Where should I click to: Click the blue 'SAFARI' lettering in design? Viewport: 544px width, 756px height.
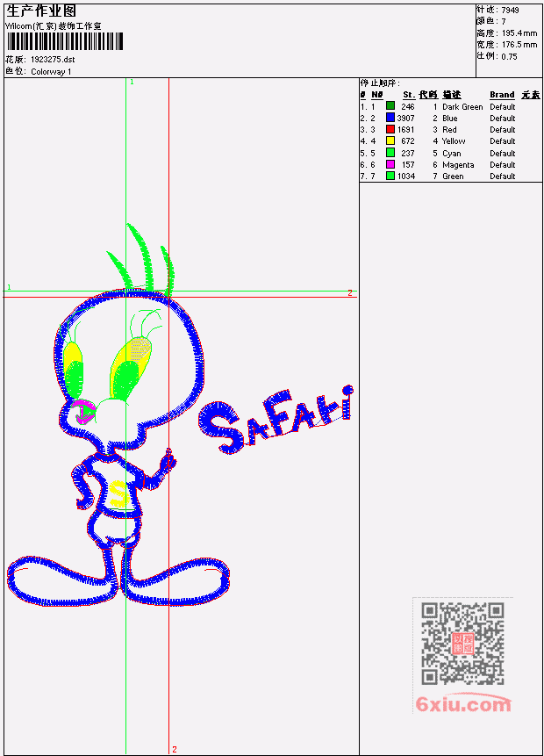pos(276,420)
